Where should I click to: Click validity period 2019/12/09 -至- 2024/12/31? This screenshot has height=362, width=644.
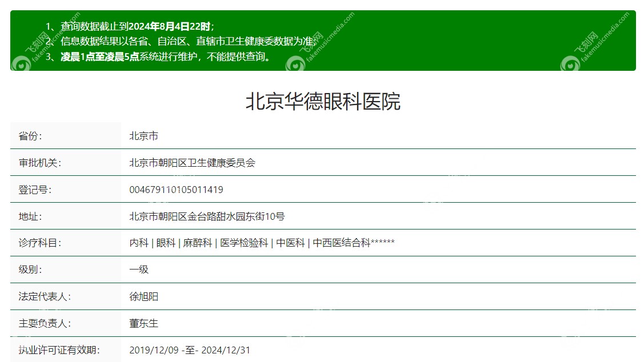click(190, 350)
